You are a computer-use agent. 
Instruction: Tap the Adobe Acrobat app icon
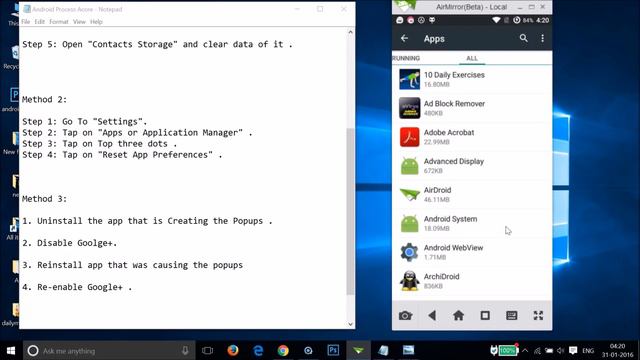(x=409, y=137)
